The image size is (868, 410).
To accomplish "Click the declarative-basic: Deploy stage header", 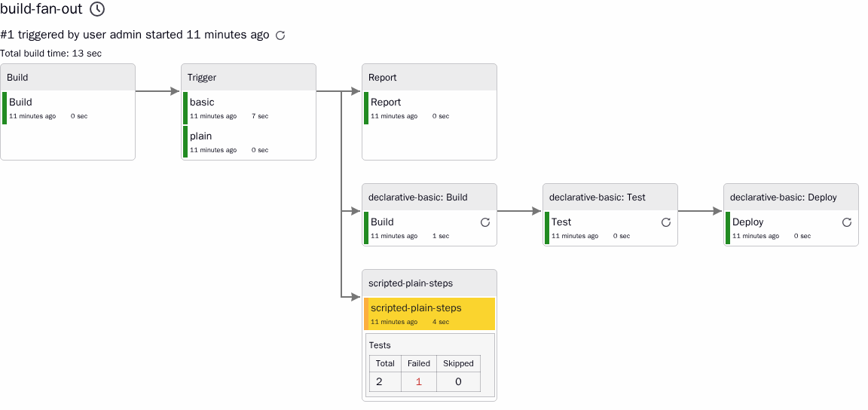I will coord(791,197).
